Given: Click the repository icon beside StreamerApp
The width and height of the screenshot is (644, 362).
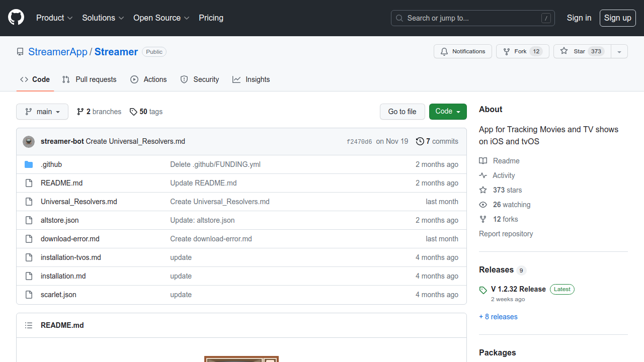Looking at the screenshot, I should pos(20,52).
